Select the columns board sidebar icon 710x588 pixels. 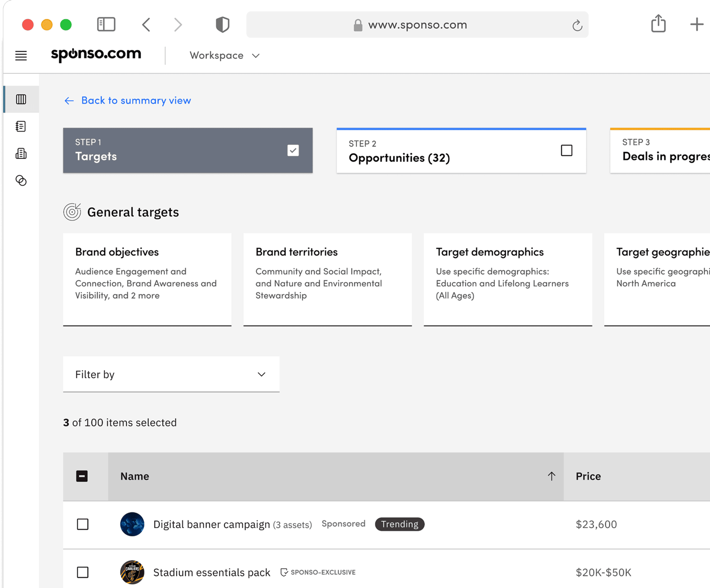[21, 99]
